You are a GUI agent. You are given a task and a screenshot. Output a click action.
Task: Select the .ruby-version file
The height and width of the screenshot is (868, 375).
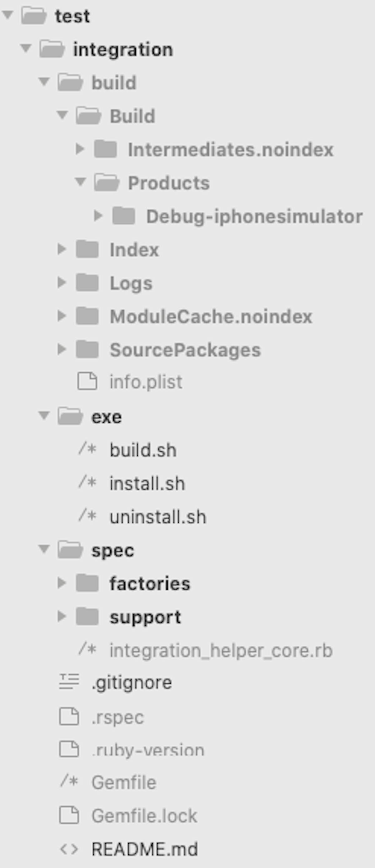(x=148, y=750)
